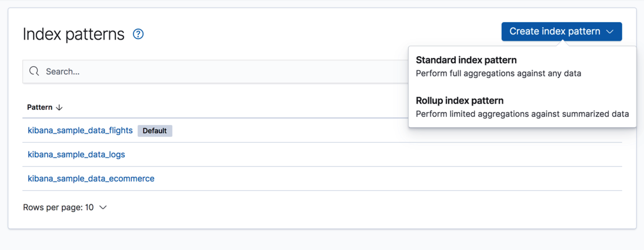
Task: Sort by the Pattern column header
Action: [40, 107]
